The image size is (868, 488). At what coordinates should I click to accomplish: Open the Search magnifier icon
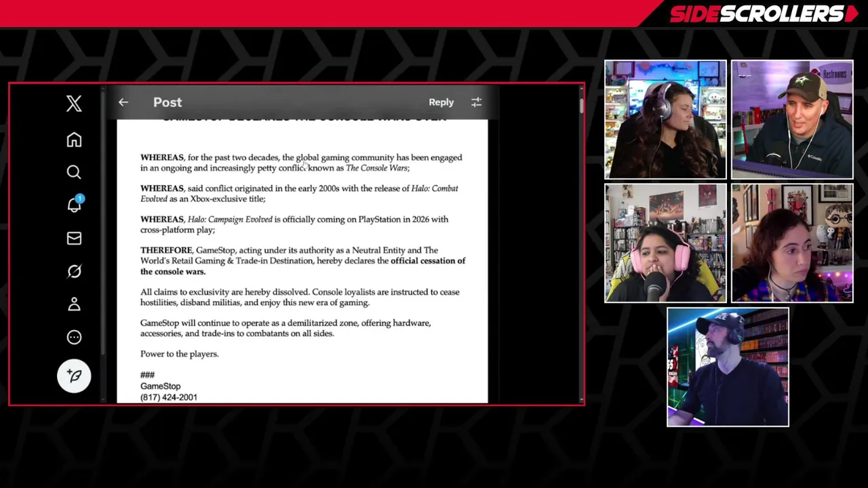[x=74, y=172]
